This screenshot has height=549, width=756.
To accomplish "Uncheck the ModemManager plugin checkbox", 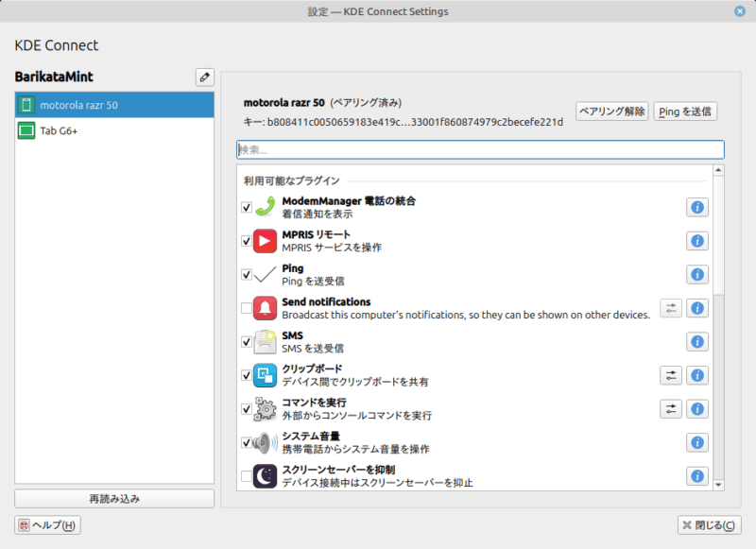I will [247, 207].
